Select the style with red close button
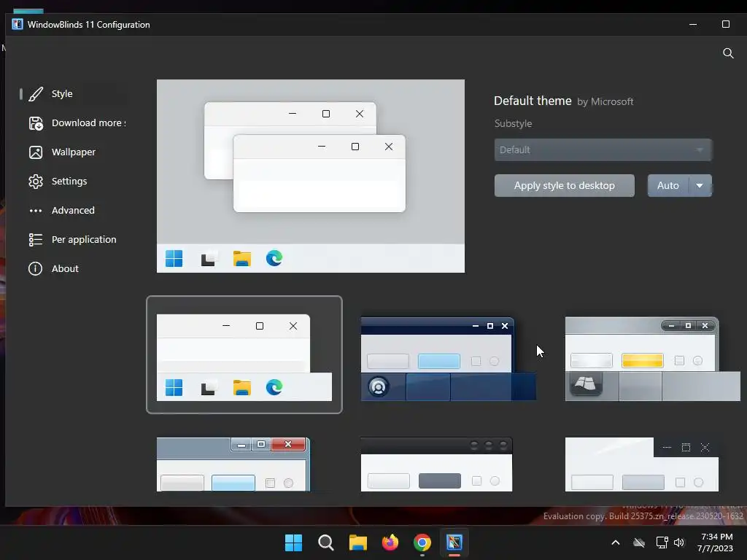This screenshot has width=747, height=560. click(x=233, y=464)
